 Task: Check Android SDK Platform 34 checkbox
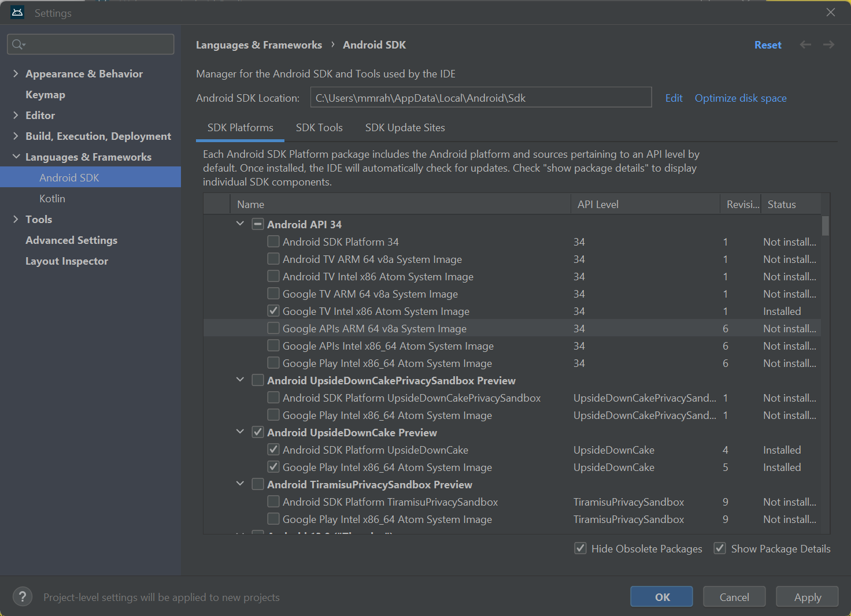pos(273,242)
